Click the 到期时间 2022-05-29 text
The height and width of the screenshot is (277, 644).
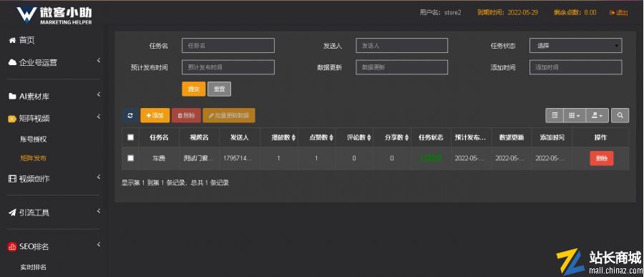507,13
